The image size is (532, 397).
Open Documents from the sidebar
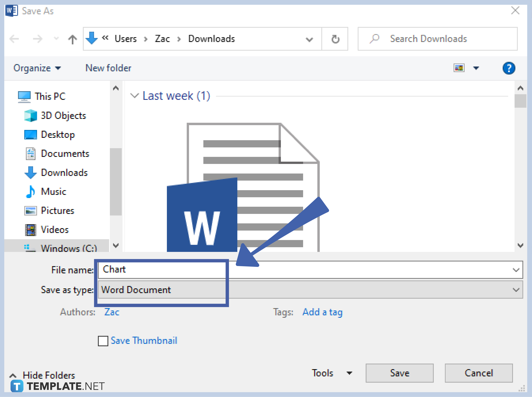pyautogui.click(x=65, y=154)
